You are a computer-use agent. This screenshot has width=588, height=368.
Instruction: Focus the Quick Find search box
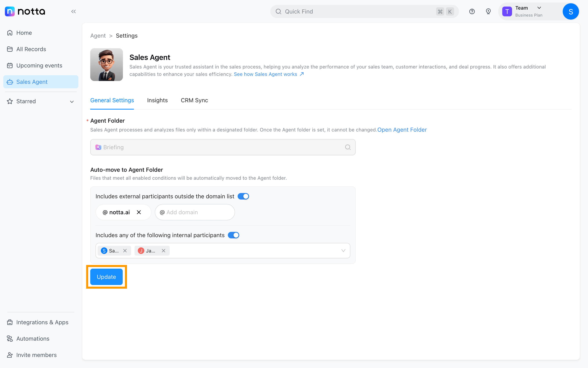(364, 11)
